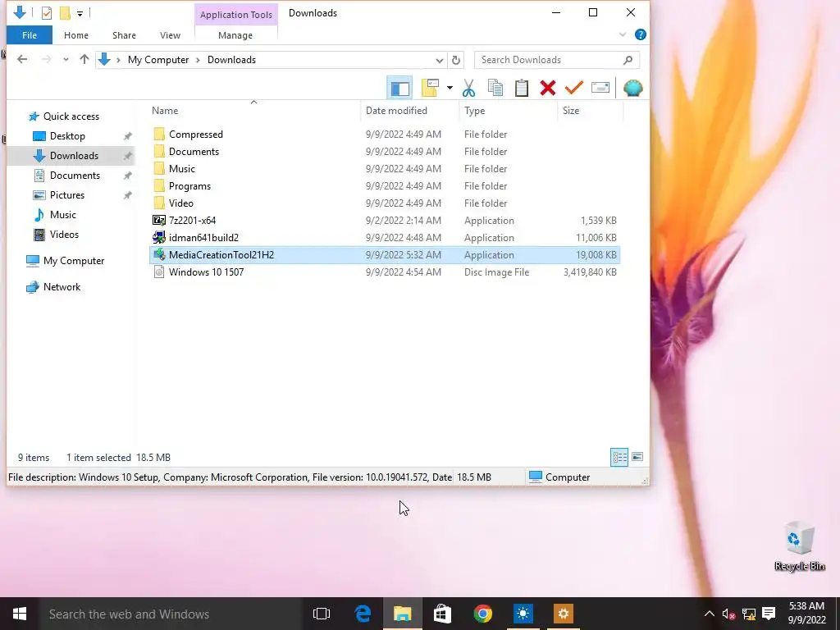Click the orange checkmark Properties icon

[573, 87]
